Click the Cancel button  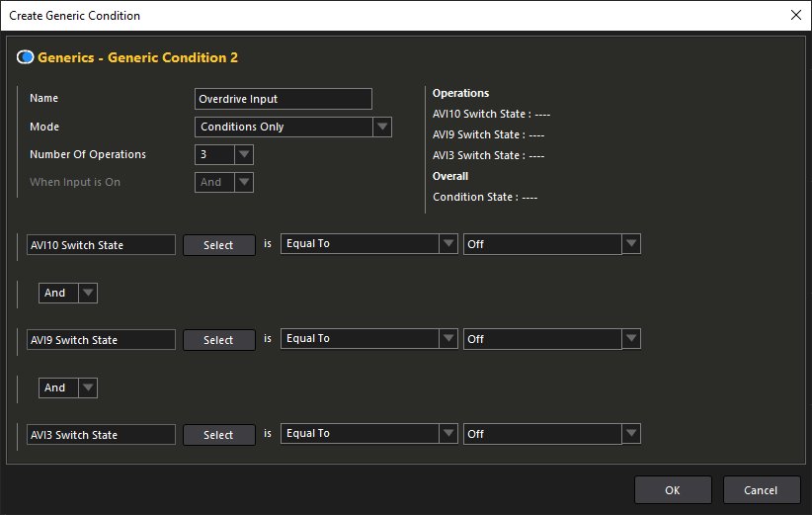(x=762, y=490)
